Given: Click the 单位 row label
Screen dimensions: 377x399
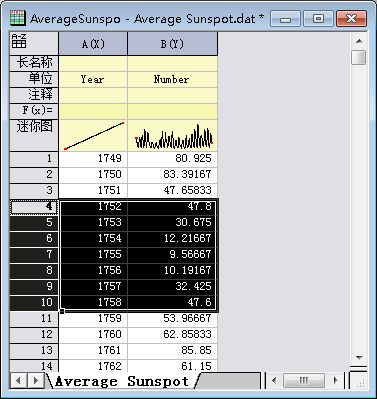Looking at the screenshot, I should (x=34, y=79).
